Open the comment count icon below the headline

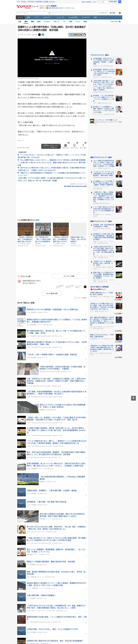click(x=33, y=35)
